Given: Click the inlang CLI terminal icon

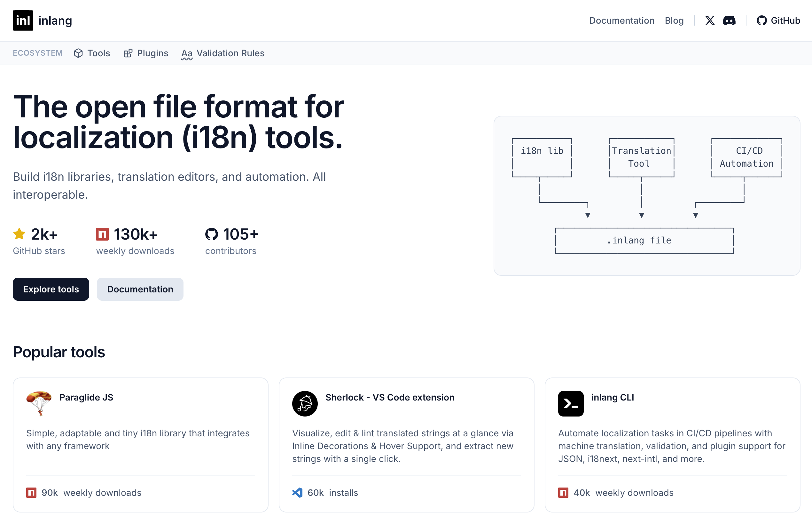Looking at the screenshot, I should tap(571, 403).
